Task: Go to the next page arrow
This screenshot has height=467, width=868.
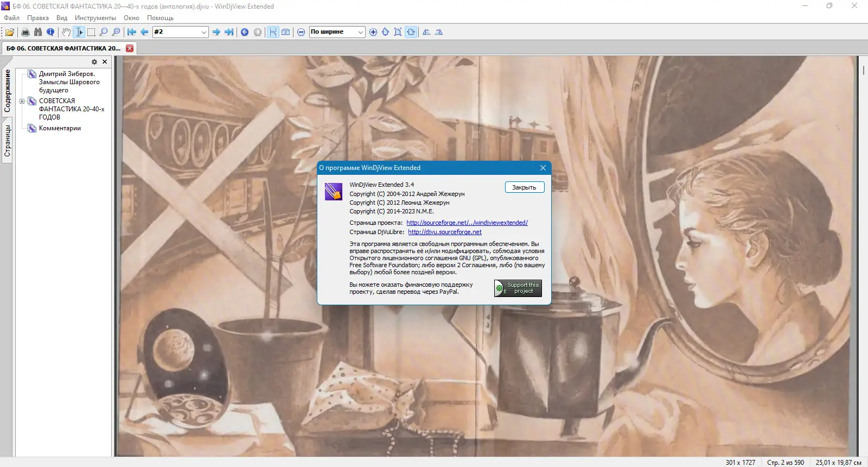Action: [x=216, y=32]
